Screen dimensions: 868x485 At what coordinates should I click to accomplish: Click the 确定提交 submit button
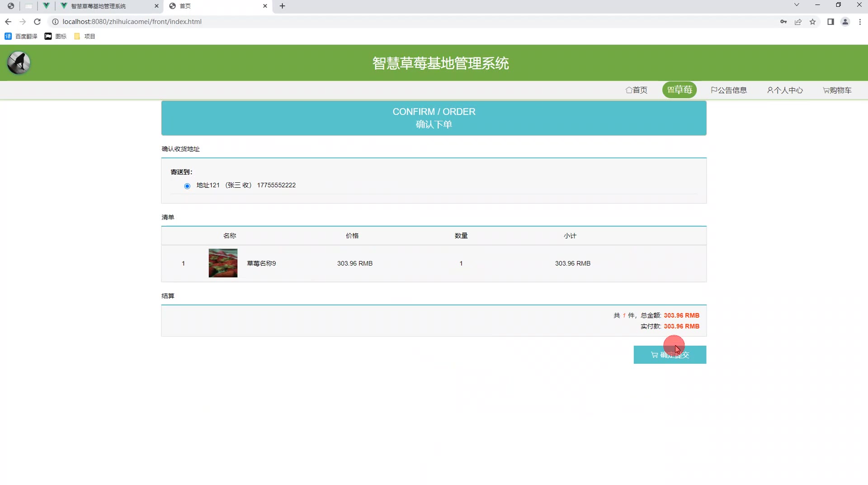click(670, 355)
